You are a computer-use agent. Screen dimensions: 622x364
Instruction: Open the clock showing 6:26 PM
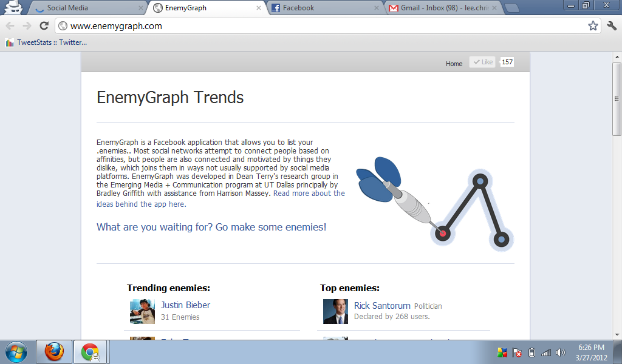(591, 352)
